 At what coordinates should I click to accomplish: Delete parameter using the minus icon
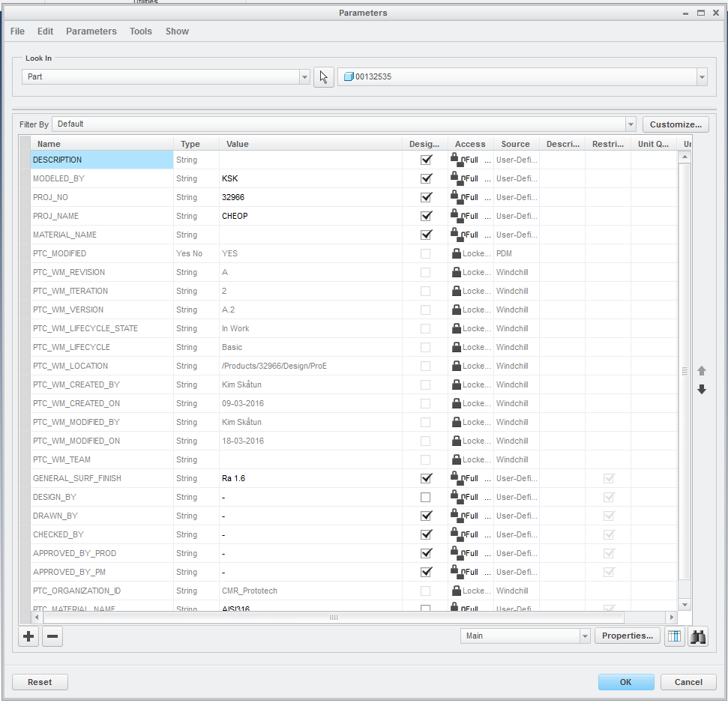tap(52, 636)
